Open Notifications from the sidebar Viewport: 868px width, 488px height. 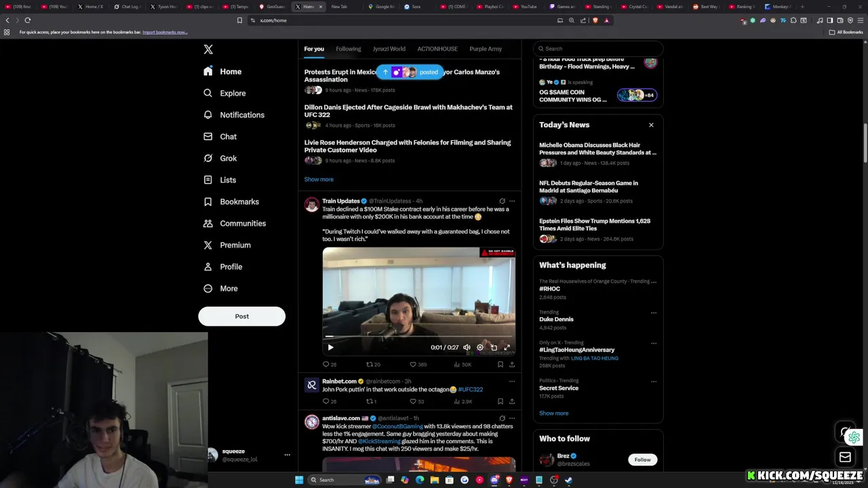(234, 115)
